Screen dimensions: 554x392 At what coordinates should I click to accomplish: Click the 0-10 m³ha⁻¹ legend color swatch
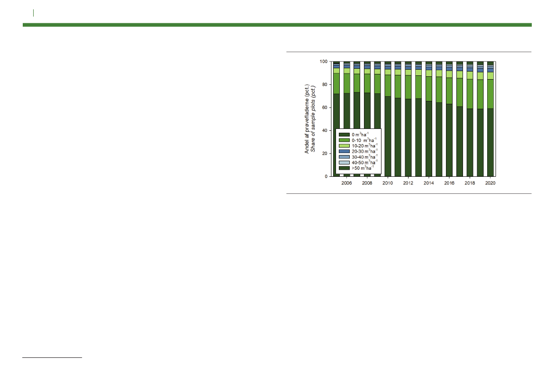tap(344, 140)
